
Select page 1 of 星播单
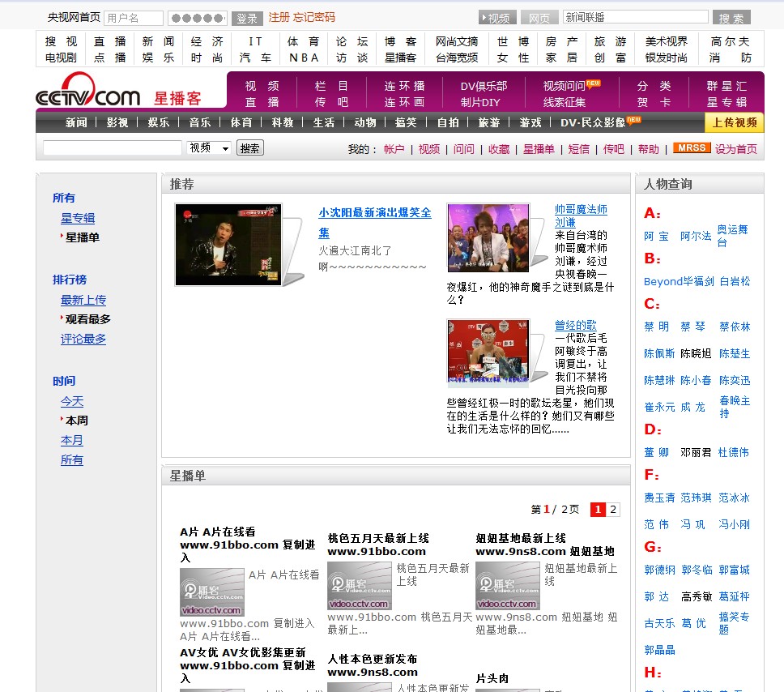click(598, 510)
